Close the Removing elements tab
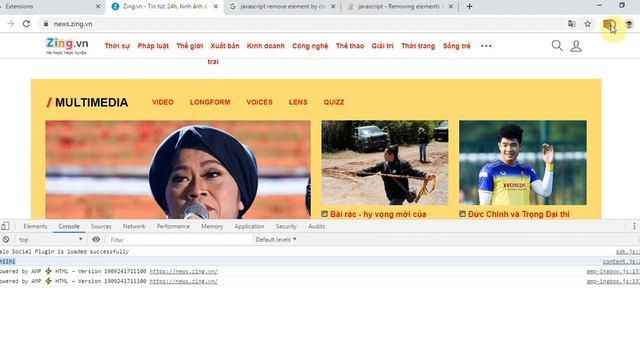Viewport: 640px width, 360px height. 451,7
